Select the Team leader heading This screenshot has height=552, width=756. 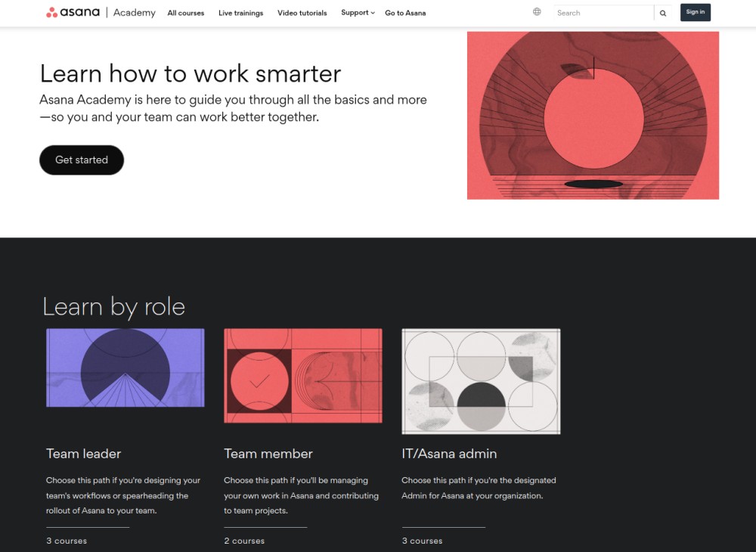point(83,454)
